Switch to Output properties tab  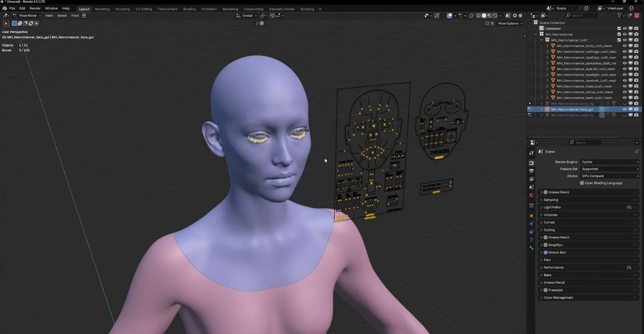pos(531,171)
